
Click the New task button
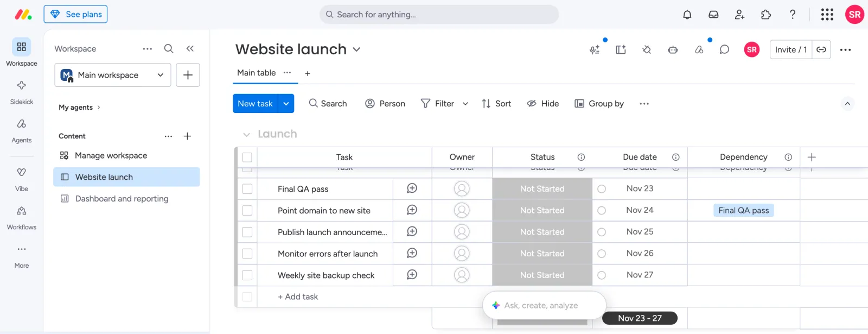coord(255,104)
